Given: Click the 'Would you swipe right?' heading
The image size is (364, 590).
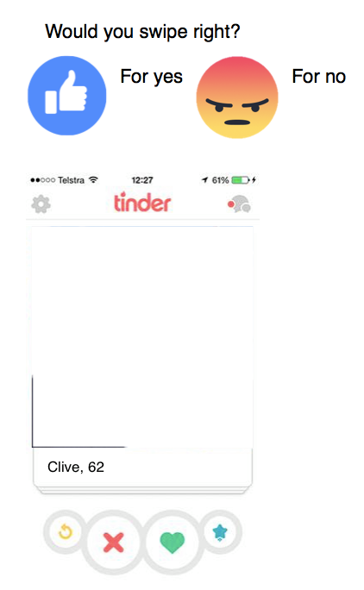Looking at the screenshot, I should [x=142, y=32].
